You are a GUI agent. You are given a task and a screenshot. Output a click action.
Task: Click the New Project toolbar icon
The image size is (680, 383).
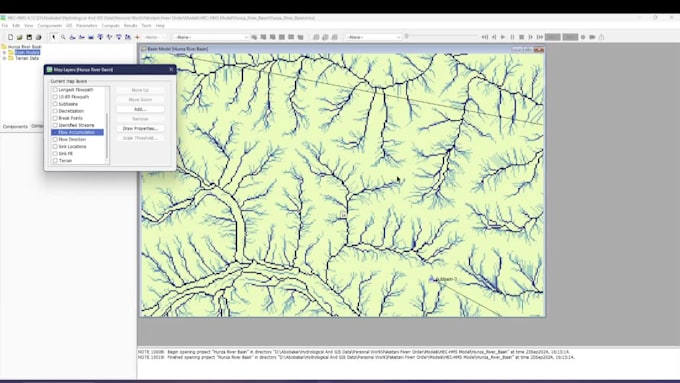(10, 37)
